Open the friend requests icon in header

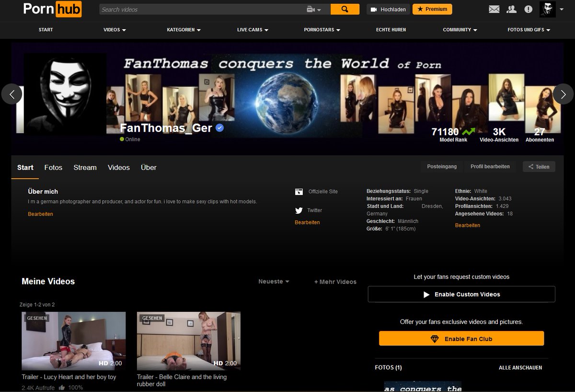(511, 9)
